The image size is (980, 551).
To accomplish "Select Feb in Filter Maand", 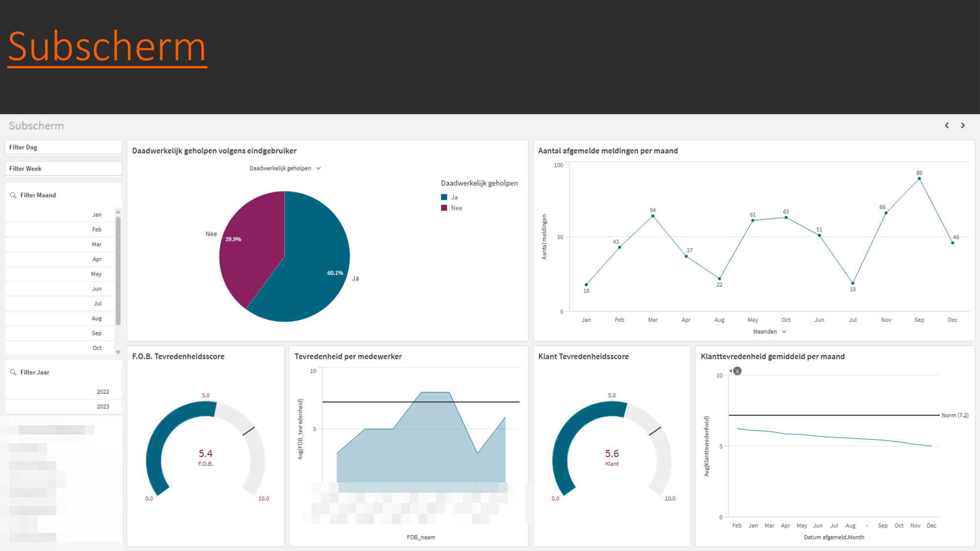I will pyautogui.click(x=60, y=229).
